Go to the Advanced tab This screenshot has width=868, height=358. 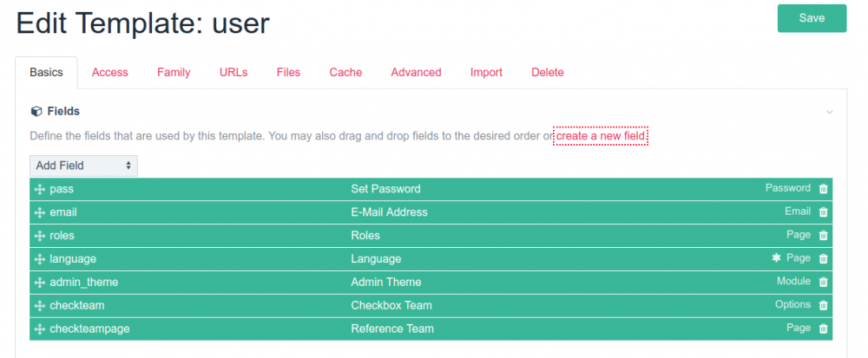[416, 73]
